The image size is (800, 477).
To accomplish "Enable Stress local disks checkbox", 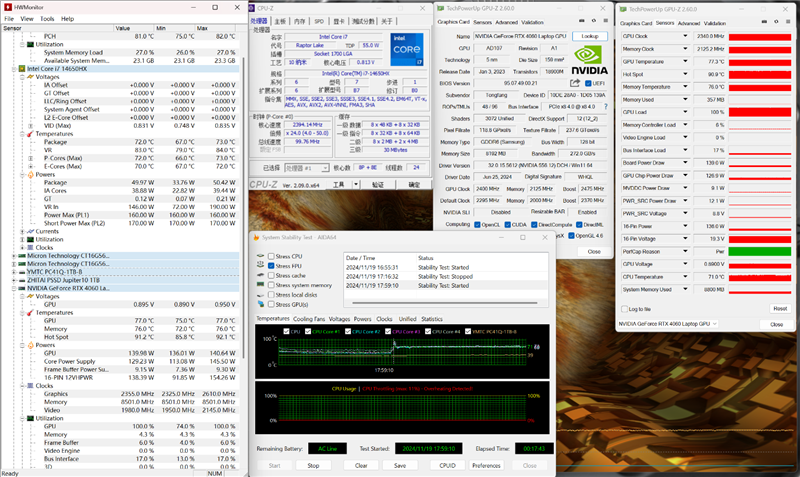I will click(271, 295).
